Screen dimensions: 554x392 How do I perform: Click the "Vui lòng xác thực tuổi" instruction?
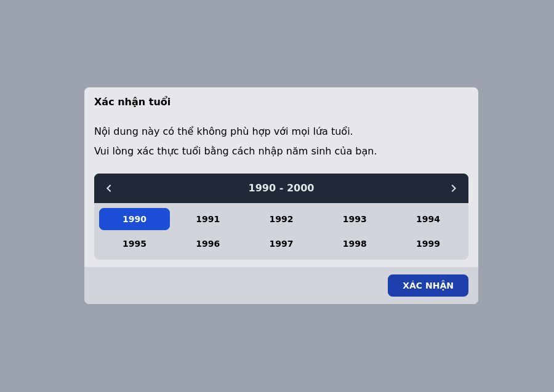point(235,151)
